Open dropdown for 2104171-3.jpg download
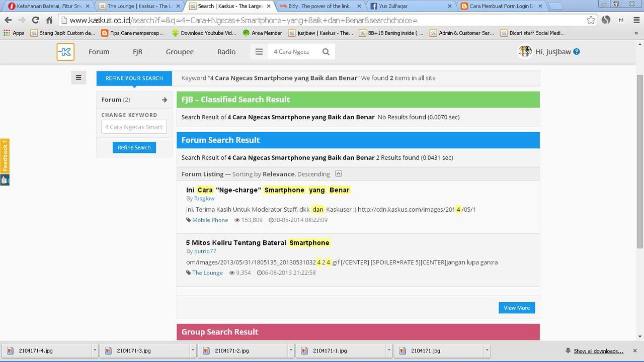 point(193,350)
